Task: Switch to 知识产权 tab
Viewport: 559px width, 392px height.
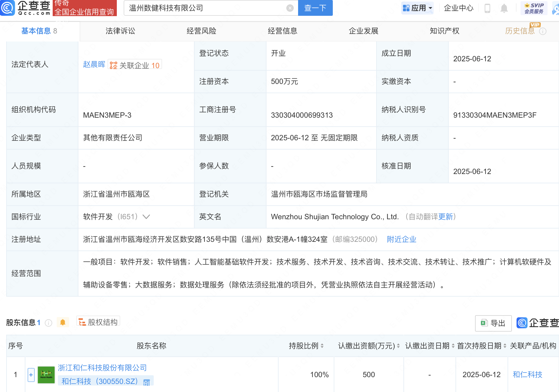Action: click(444, 31)
